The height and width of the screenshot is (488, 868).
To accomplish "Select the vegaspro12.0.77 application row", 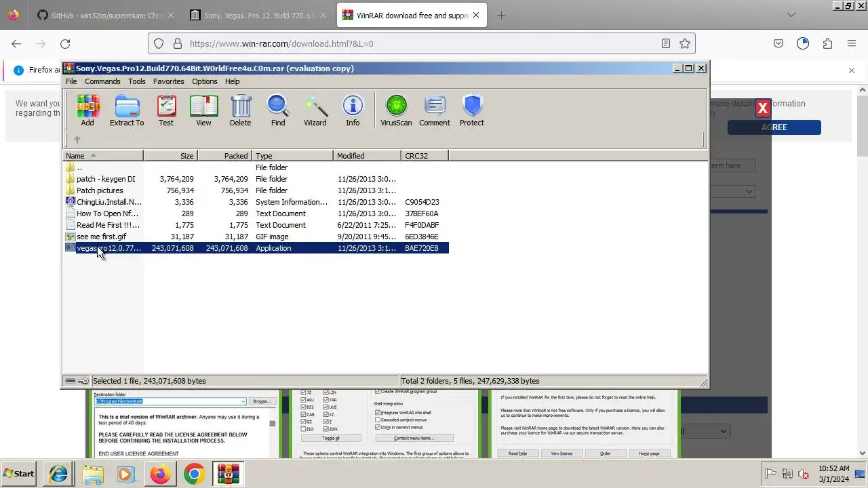I will [256, 248].
